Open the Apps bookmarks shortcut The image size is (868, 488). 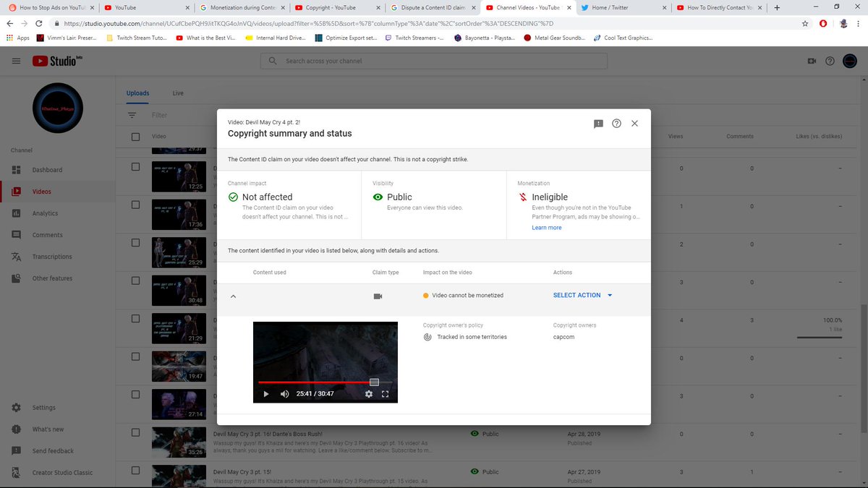[17, 38]
